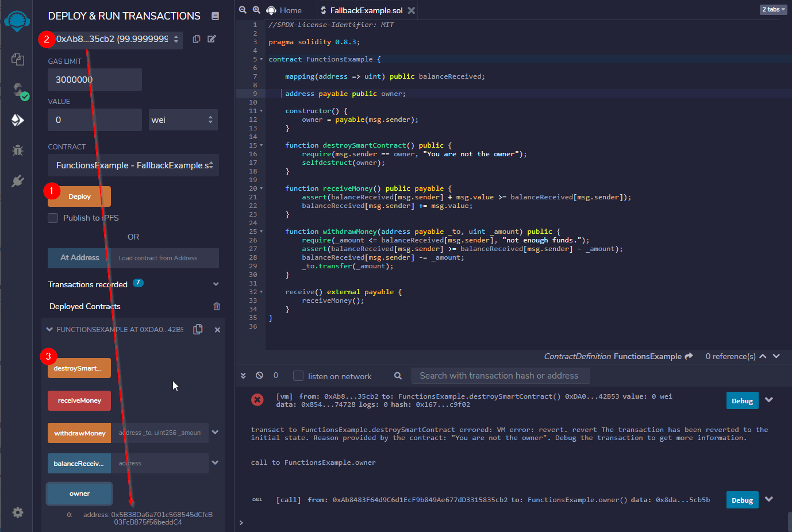Call destroySmartContract function button
The image size is (792, 532).
coord(79,368)
